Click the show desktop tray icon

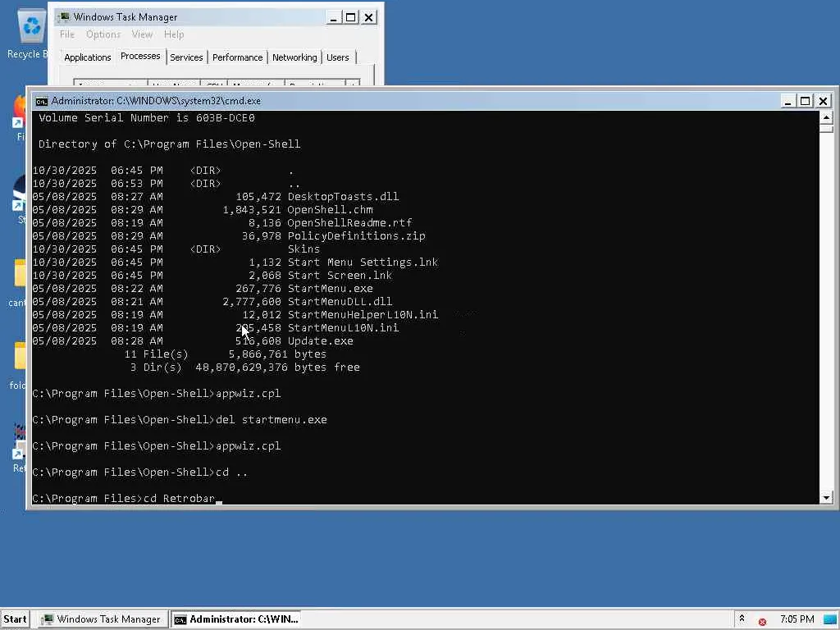coord(830,619)
